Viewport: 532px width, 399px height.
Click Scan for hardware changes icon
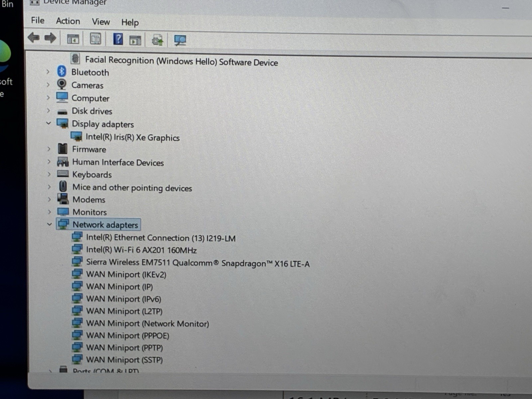(x=180, y=41)
